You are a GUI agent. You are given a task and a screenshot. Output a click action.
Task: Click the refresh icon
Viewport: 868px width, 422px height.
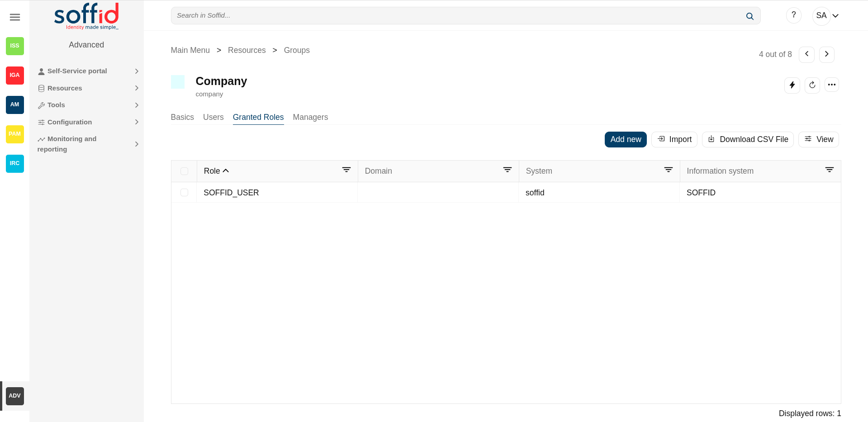pos(812,85)
